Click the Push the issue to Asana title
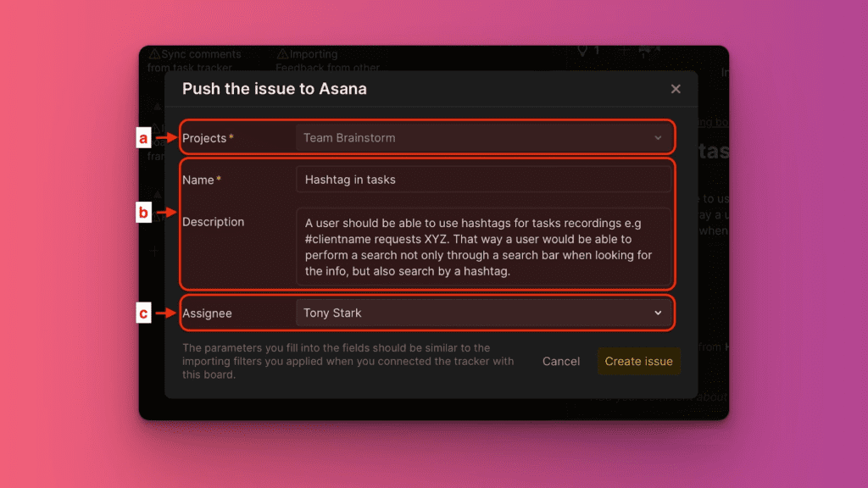 tap(275, 89)
